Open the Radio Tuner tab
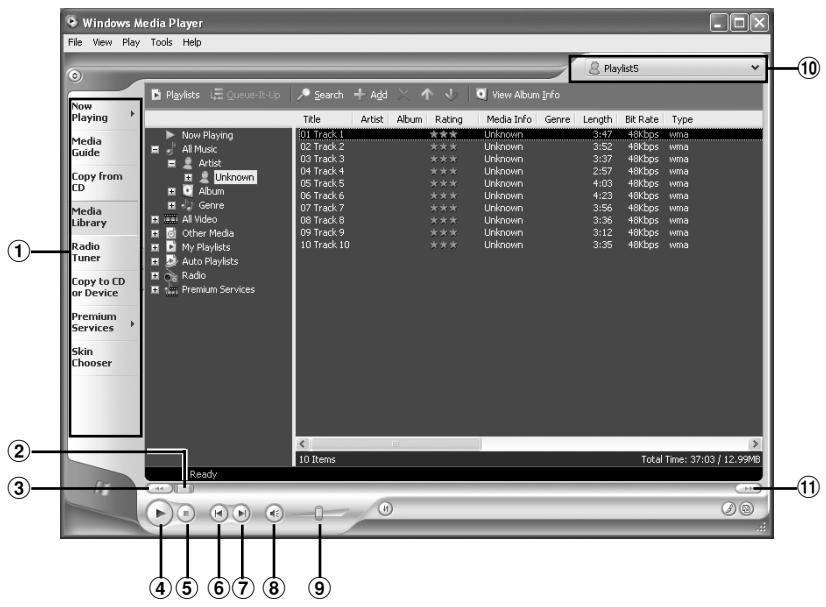The image size is (826, 607). tap(104, 252)
